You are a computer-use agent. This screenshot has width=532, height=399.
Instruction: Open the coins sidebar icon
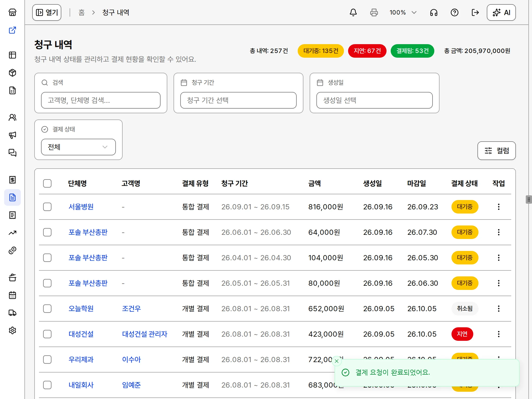[x=12, y=250]
